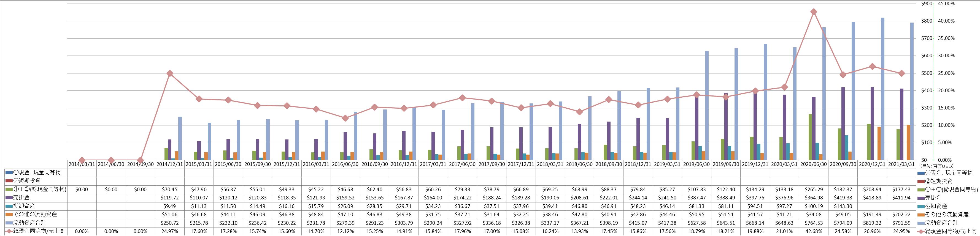Select the 2018/09/30 date label
Screen dimensions: 980x236
[x=609, y=164]
